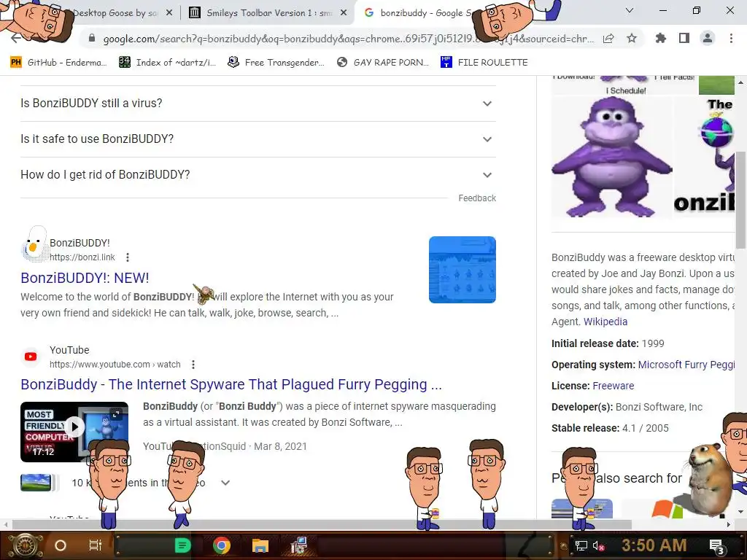Open the Wikipedia link in knowledge panel

[605, 322]
